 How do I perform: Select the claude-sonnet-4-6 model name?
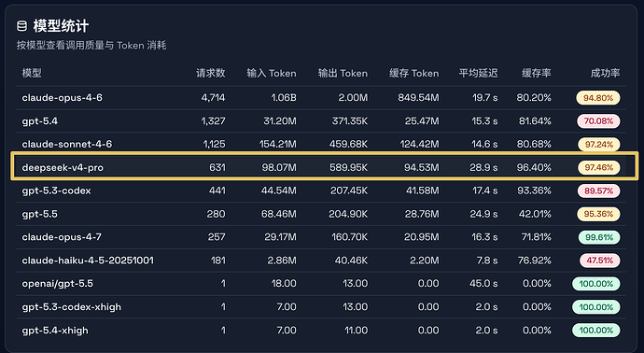coord(67,144)
